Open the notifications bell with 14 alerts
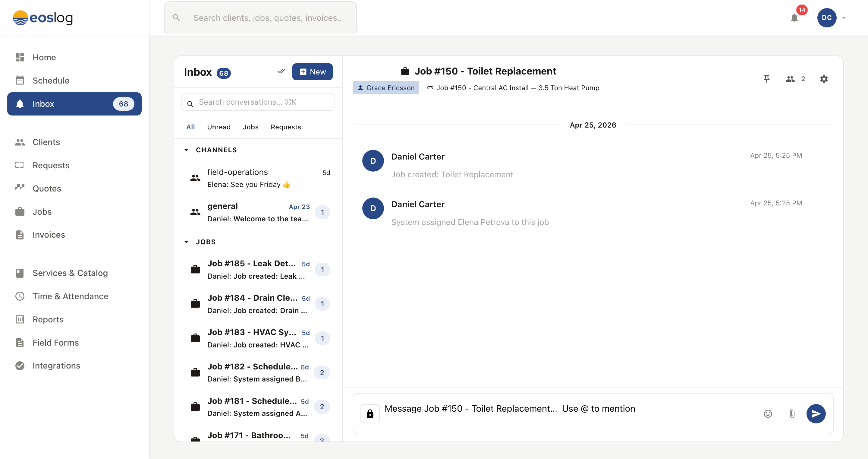 click(x=794, y=18)
